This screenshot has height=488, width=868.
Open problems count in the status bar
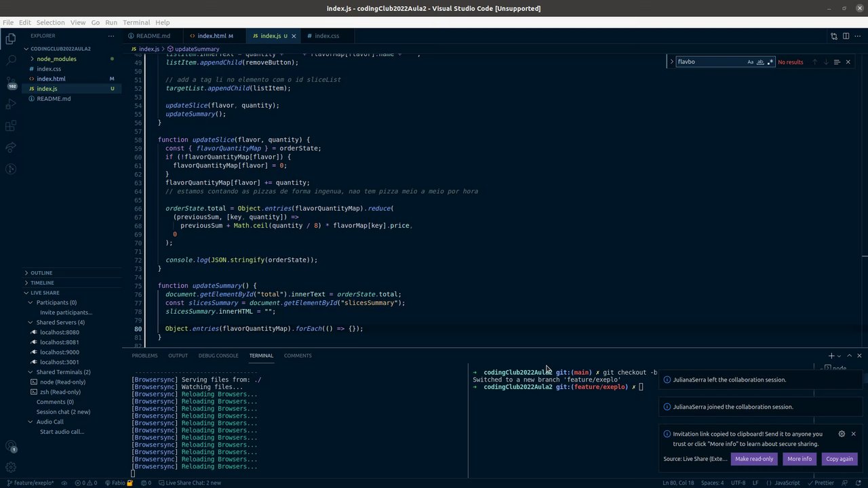[85, 483]
